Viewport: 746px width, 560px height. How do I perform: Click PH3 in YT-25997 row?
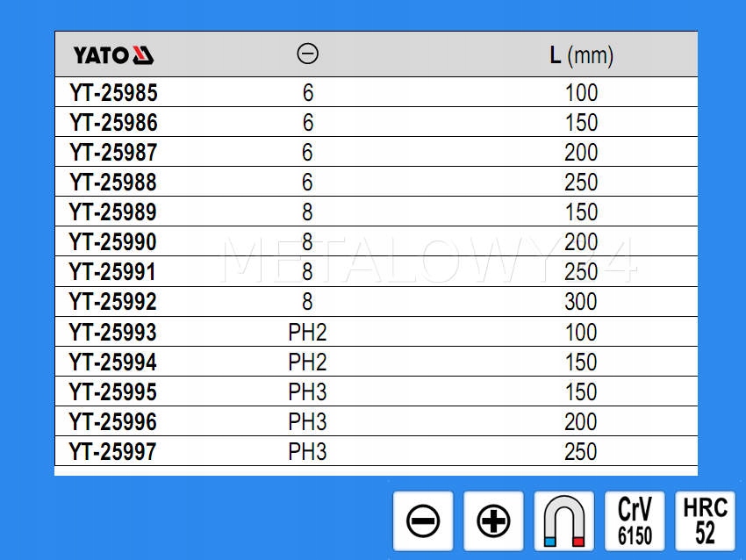click(x=307, y=451)
